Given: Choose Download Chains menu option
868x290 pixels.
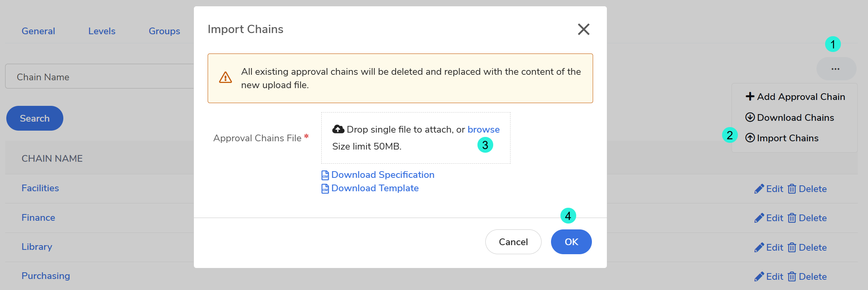Looking at the screenshot, I should (x=790, y=118).
